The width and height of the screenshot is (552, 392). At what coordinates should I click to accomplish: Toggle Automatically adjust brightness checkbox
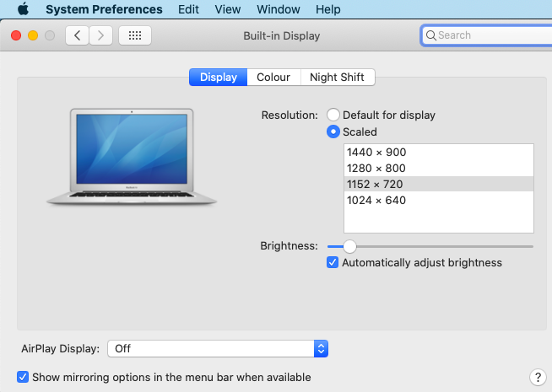[333, 262]
